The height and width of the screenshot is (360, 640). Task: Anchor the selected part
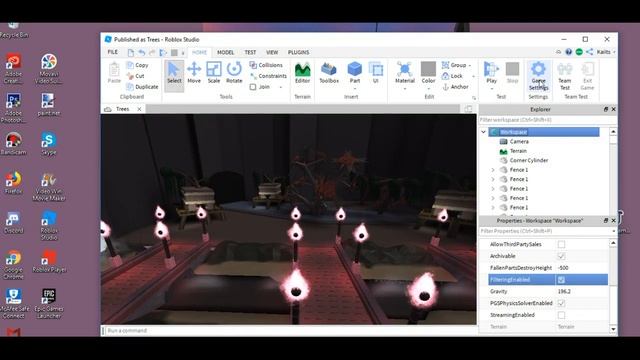point(455,87)
